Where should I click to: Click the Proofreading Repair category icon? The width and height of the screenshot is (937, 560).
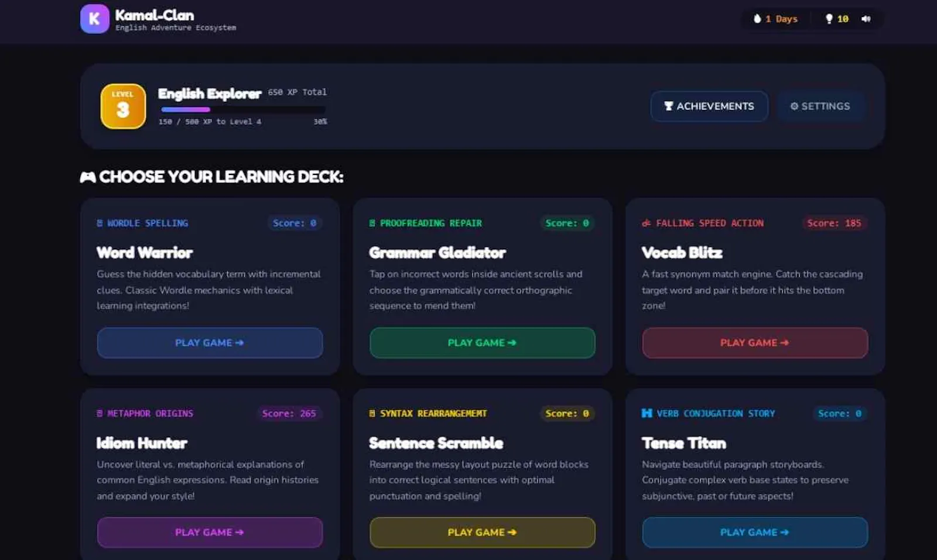[372, 223]
